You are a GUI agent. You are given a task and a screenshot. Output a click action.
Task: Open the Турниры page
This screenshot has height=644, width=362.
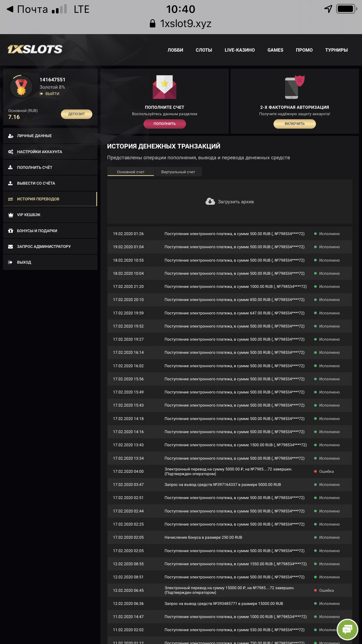point(336,50)
